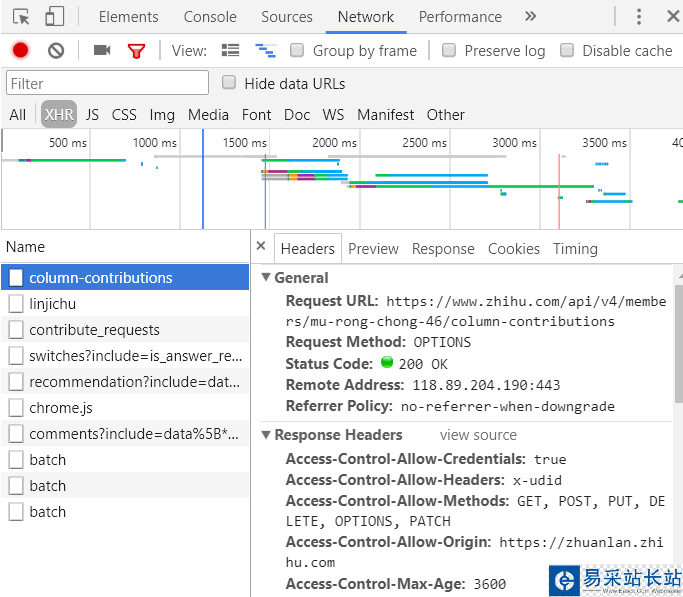Click the Status Code 200 OK value
Screen dimensions: 683x597
pos(423,364)
